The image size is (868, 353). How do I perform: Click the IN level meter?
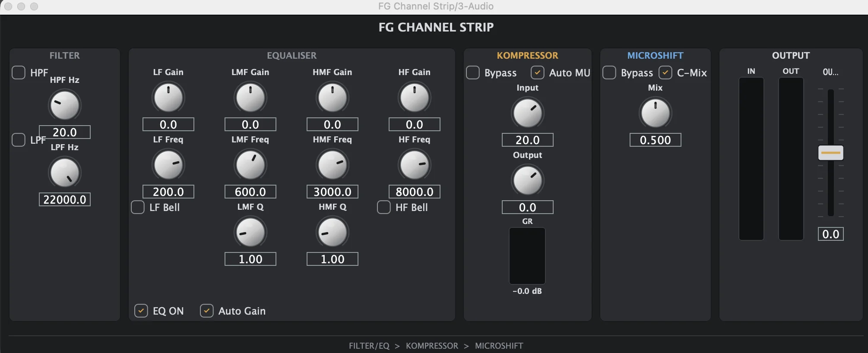pos(751,159)
